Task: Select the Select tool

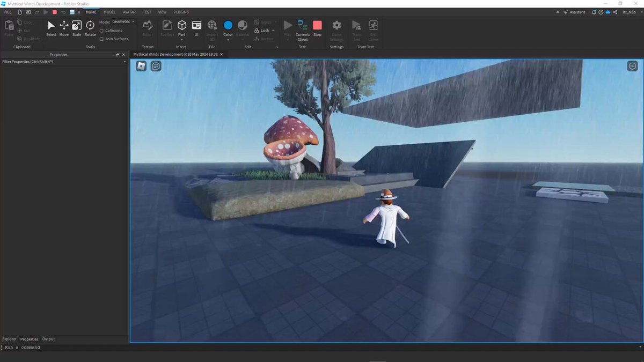Action: coord(51,28)
